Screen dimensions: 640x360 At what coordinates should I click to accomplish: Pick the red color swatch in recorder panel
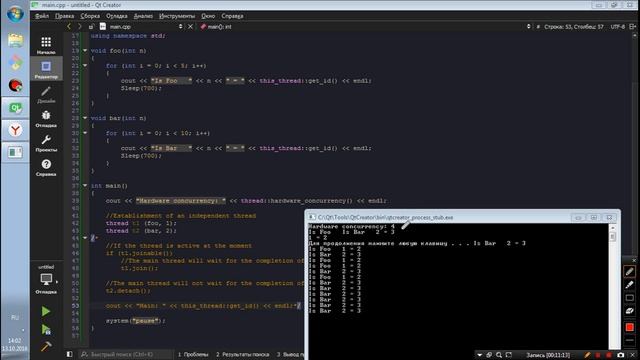629,327
